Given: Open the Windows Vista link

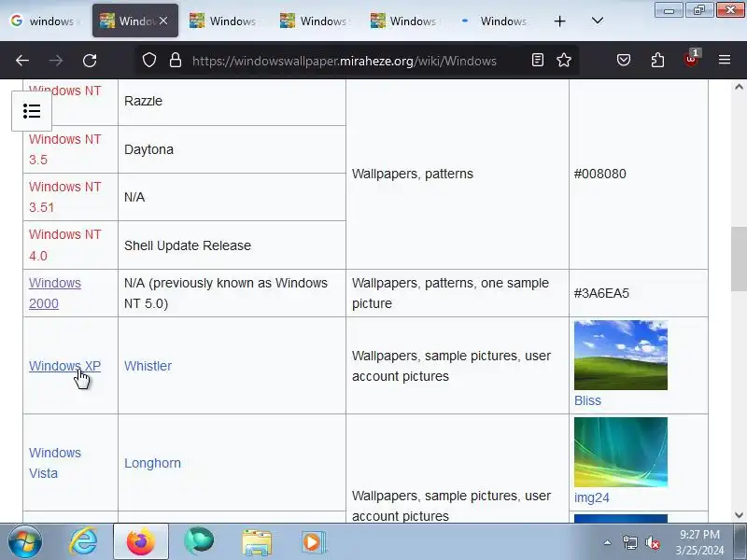Looking at the screenshot, I should click(x=55, y=463).
